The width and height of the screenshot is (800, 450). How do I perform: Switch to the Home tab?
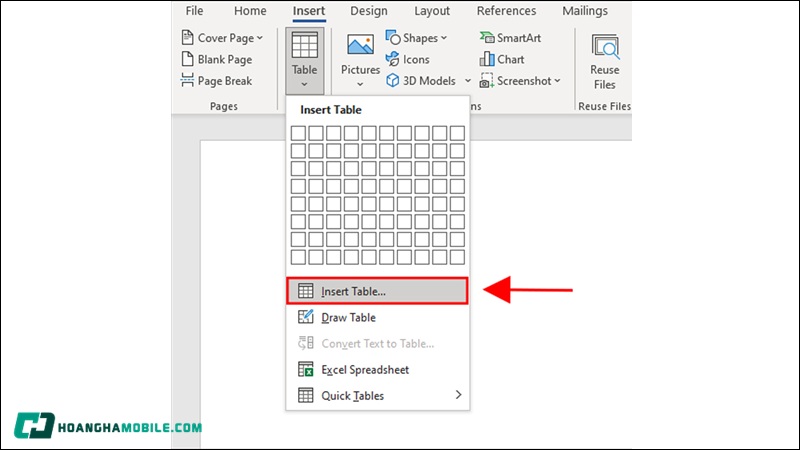[250, 11]
